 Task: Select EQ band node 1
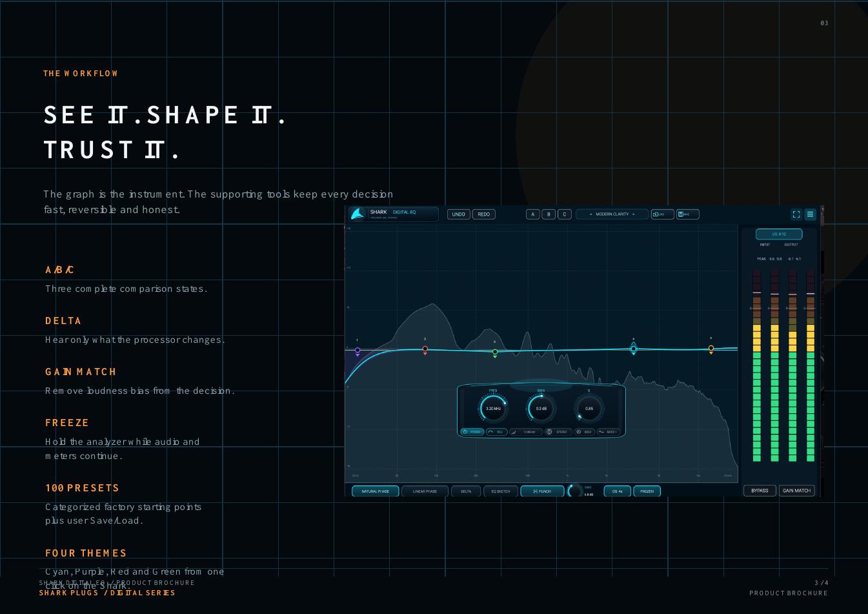click(358, 351)
